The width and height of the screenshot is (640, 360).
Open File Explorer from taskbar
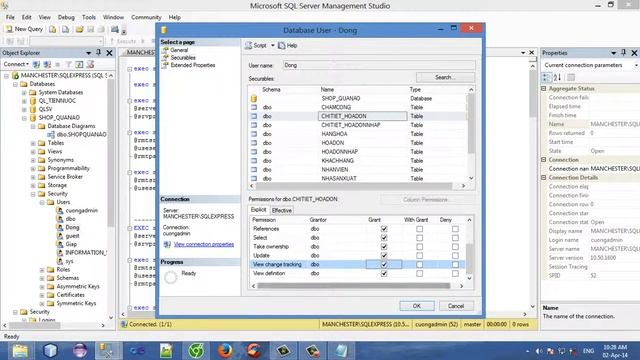20,351
